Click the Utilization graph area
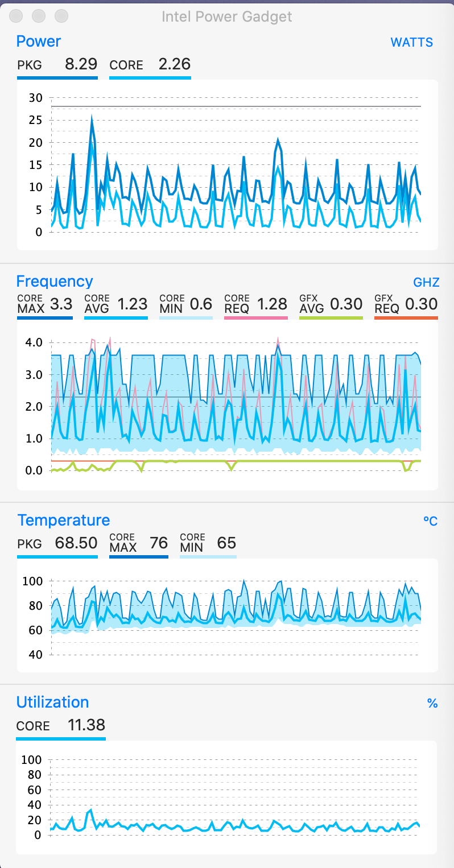 pyautogui.click(x=228, y=797)
